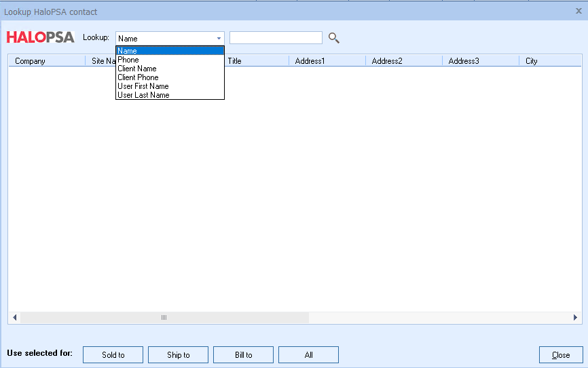The height and width of the screenshot is (368, 588).
Task: Click left arrow of horizontal scrollbar
Action: (x=15, y=318)
